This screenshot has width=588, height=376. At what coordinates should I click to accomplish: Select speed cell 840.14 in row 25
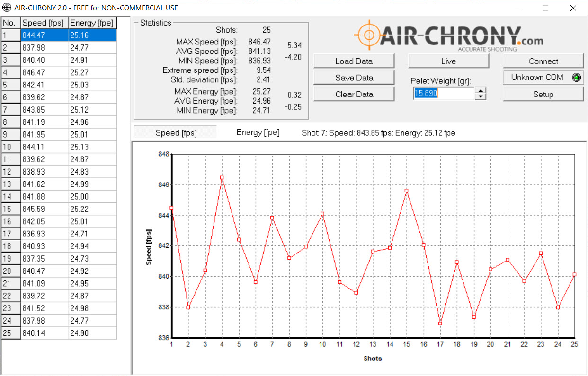pos(45,333)
